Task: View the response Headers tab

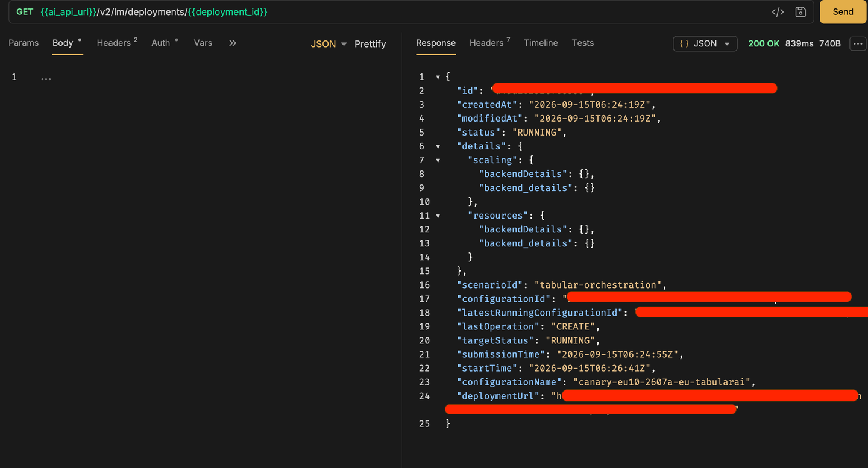Action: [489, 43]
